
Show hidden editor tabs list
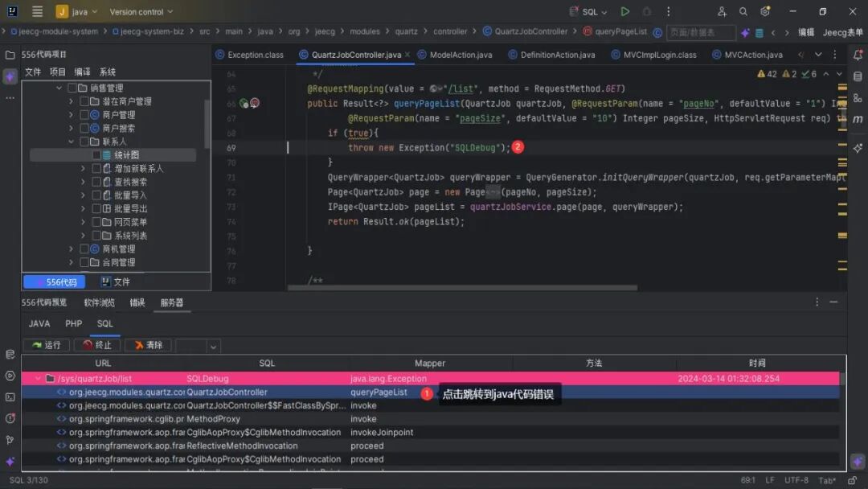pyautogui.click(x=818, y=54)
